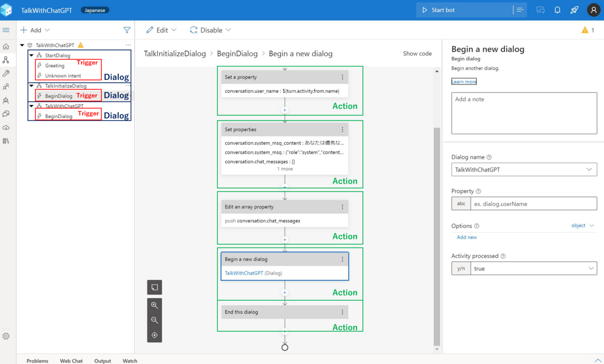Open Knowledge base chat icon in sidebar

click(6, 114)
